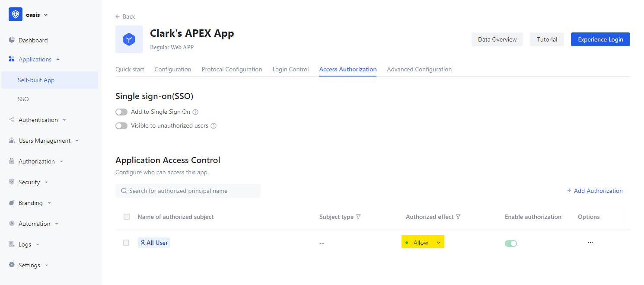Open the Advanced Configuration tab
Image resolution: width=644 pixels, height=285 pixels.
[x=419, y=69]
